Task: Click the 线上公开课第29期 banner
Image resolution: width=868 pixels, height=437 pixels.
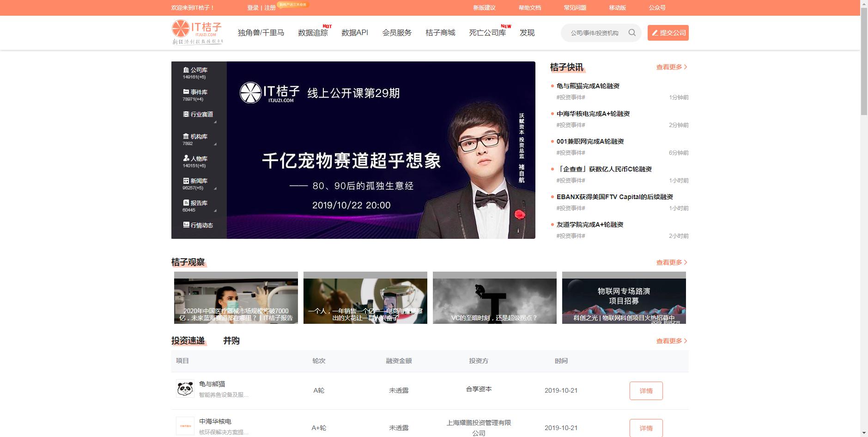Action: 381,150
